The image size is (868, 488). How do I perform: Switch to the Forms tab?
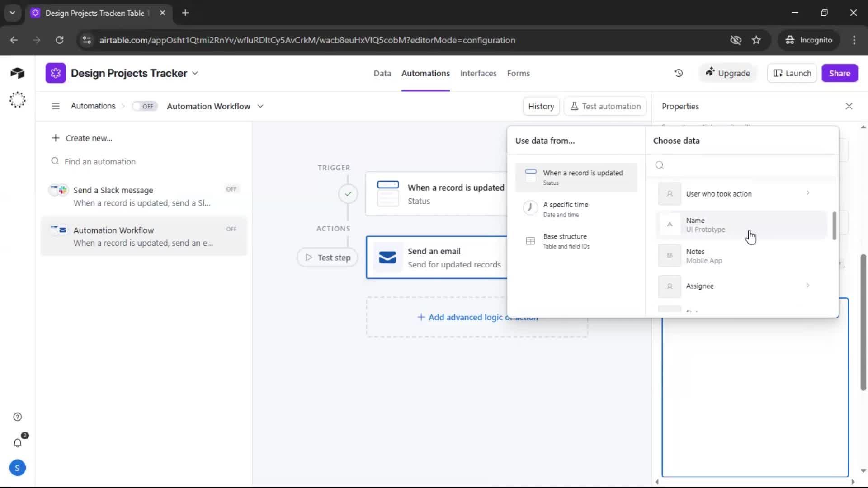518,73
